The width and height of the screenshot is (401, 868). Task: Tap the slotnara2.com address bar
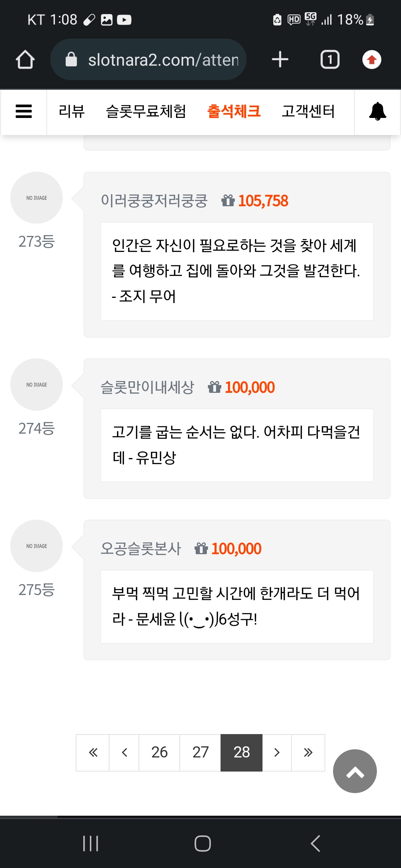(x=149, y=60)
